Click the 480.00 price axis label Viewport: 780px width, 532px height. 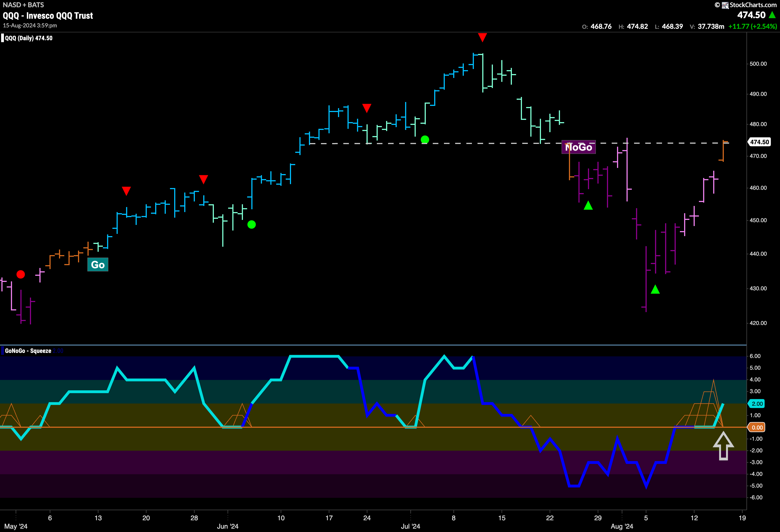click(758, 124)
